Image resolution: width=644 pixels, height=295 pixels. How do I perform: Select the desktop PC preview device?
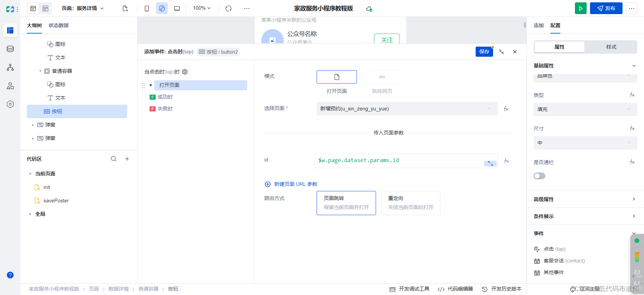[177, 8]
